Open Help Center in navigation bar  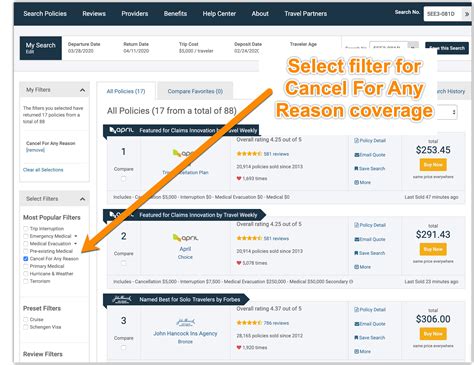pyautogui.click(x=219, y=14)
